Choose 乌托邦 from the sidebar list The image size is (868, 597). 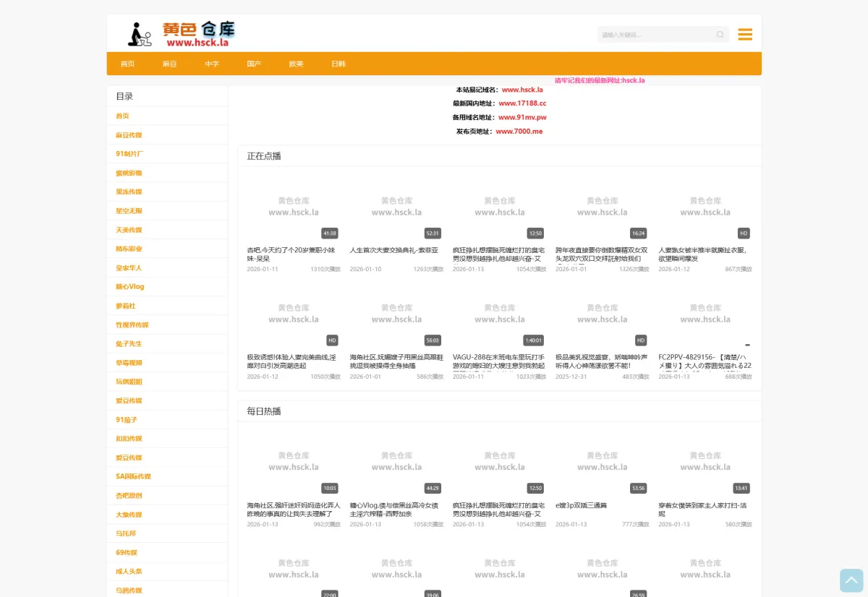coord(126,533)
